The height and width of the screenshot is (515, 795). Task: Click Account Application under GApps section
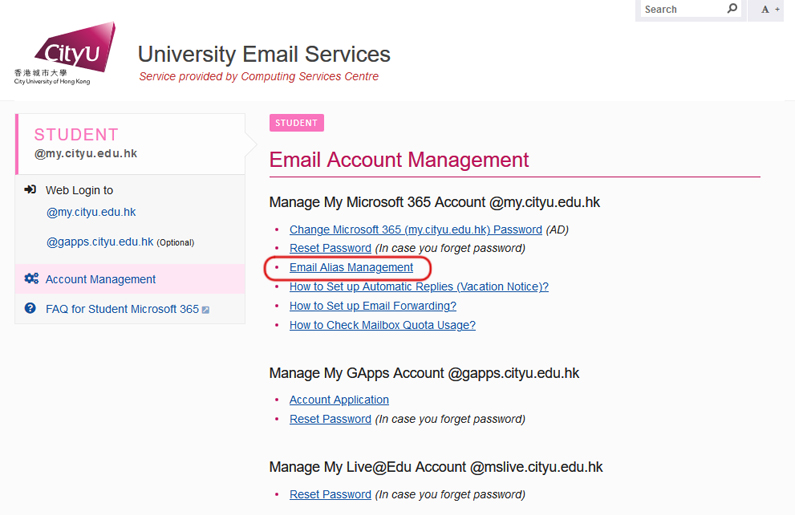tap(339, 400)
